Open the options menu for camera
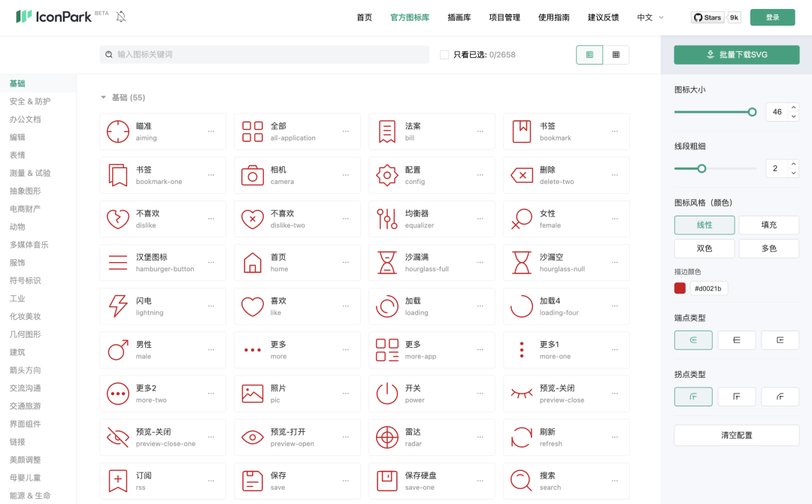Screen dimensions: 812x504 click(345, 175)
